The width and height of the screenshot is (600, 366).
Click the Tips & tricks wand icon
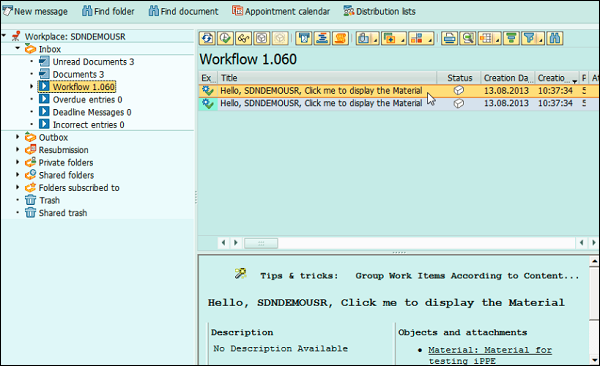click(241, 273)
